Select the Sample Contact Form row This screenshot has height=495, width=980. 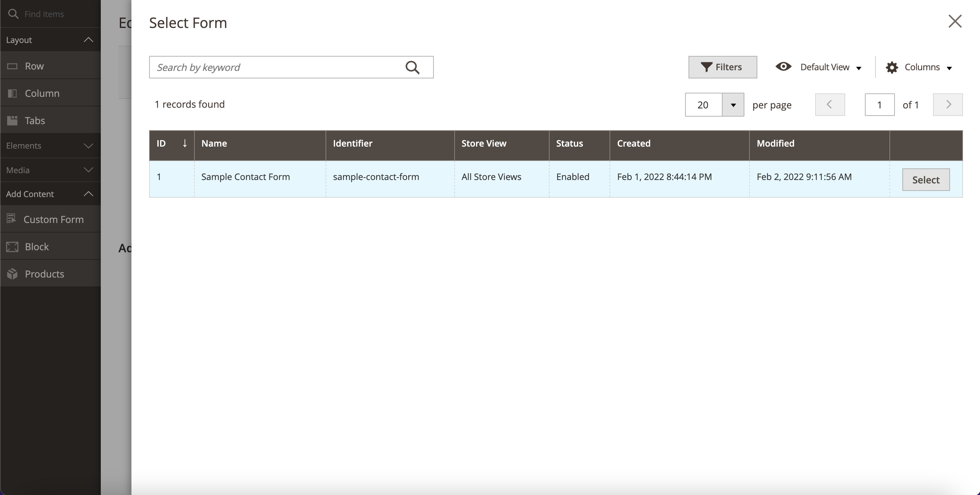point(926,180)
